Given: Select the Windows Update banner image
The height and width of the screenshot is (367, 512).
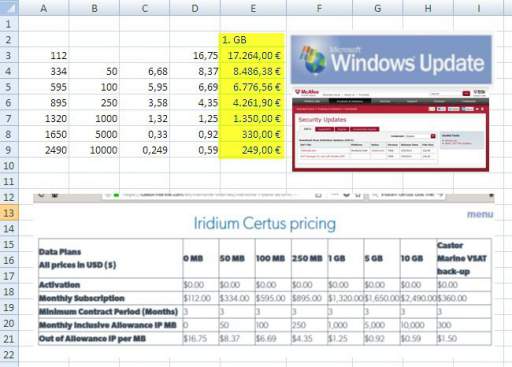Looking at the screenshot, I should 391,59.
